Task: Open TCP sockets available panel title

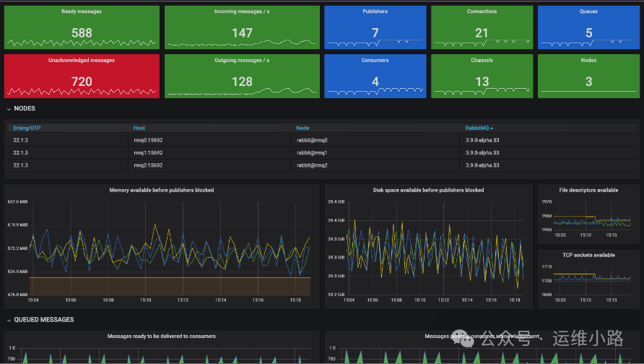Action: point(588,255)
